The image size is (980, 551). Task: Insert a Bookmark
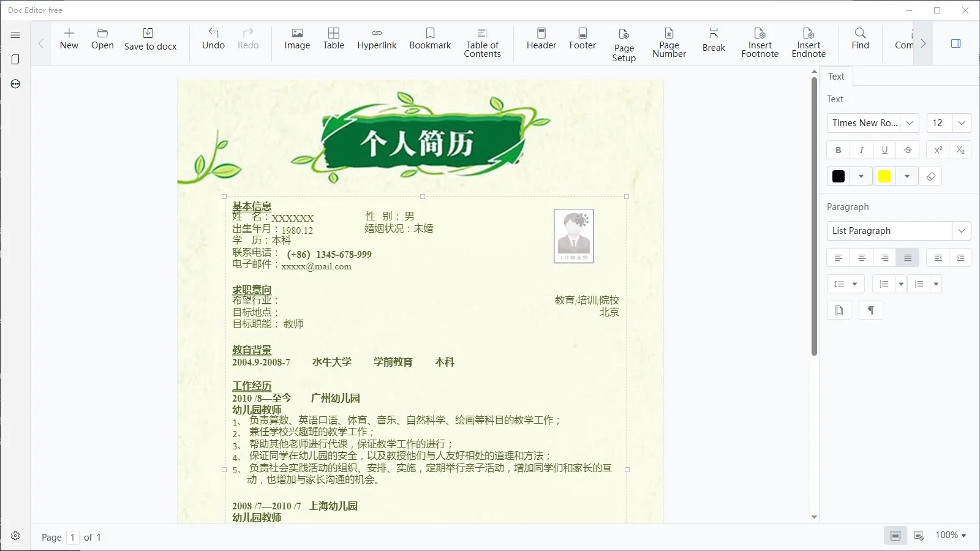[430, 39]
